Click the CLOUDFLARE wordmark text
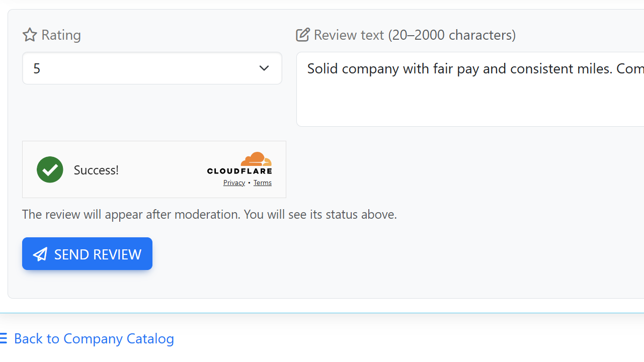This screenshot has width=644, height=362. pyautogui.click(x=239, y=171)
